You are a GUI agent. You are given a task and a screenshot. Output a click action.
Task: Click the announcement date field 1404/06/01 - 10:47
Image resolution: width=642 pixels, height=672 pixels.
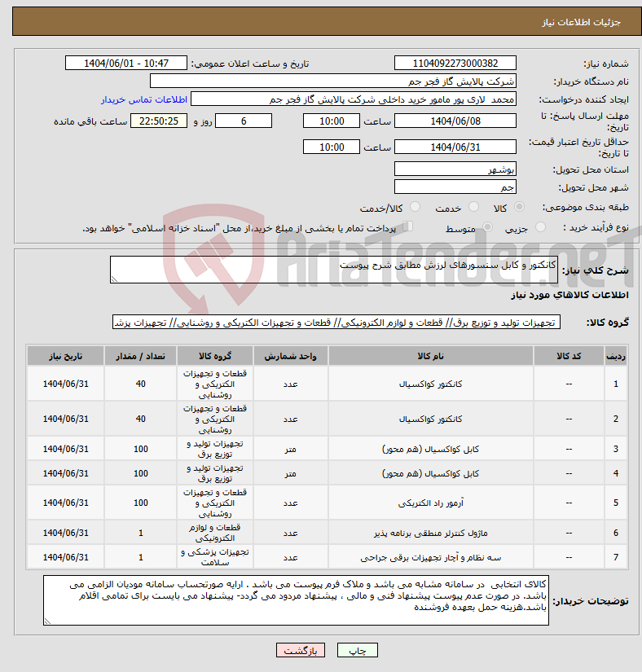click(126, 63)
